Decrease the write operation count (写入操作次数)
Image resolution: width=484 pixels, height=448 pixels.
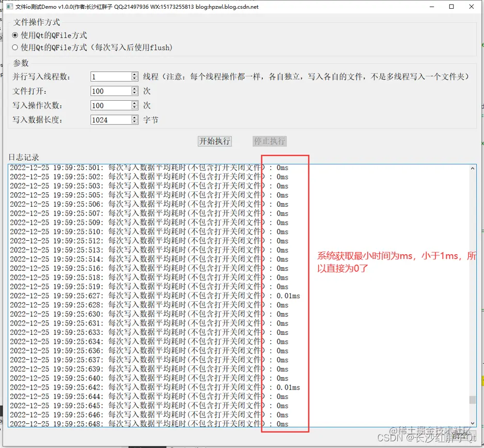(x=134, y=107)
